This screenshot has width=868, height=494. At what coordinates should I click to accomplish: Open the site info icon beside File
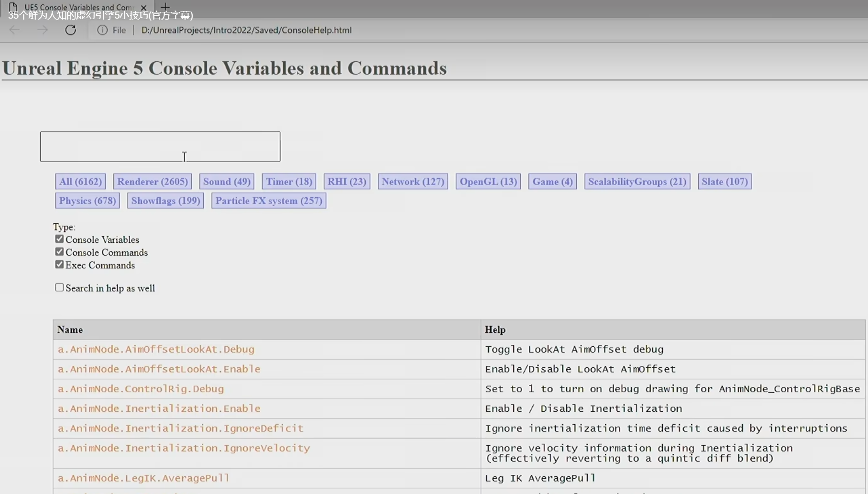[x=102, y=30]
